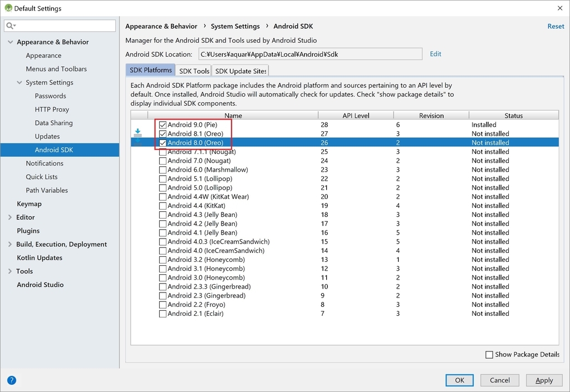
Task: Click System Settings in breadcrumb
Action: point(235,26)
